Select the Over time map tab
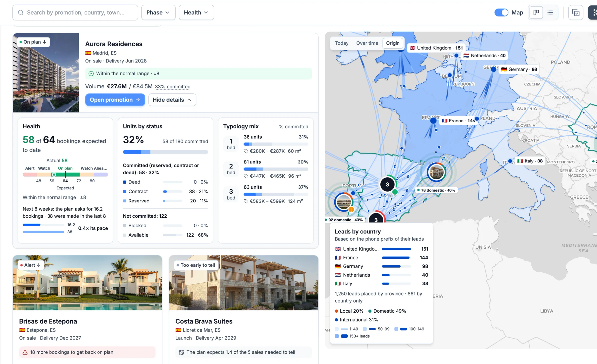The height and width of the screenshot is (364, 597). point(367,43)
